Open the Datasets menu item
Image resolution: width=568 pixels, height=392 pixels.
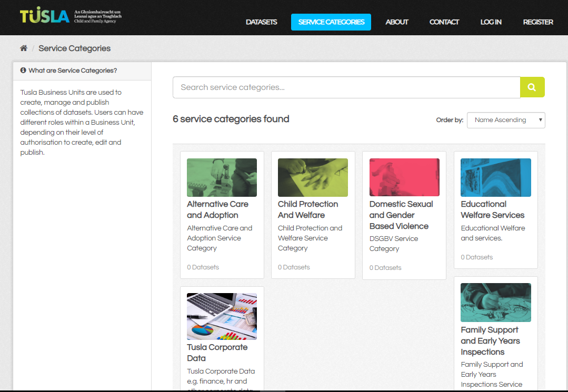click(x=261, y=22)
